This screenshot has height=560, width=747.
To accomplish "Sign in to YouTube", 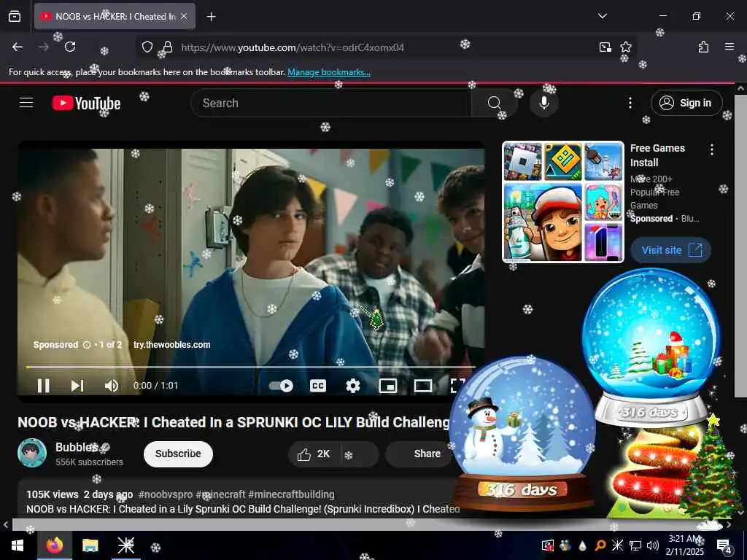I will (x=686, y=103).
